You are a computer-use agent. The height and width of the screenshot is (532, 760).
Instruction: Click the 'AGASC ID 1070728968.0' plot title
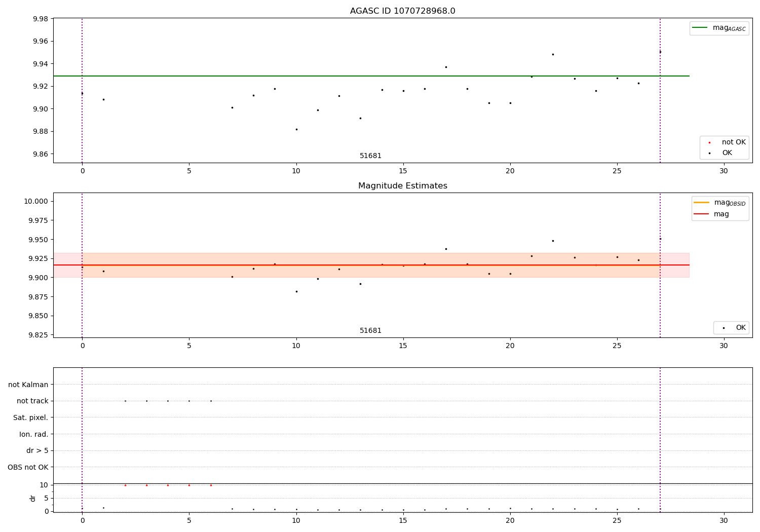(x=402, y=11)
